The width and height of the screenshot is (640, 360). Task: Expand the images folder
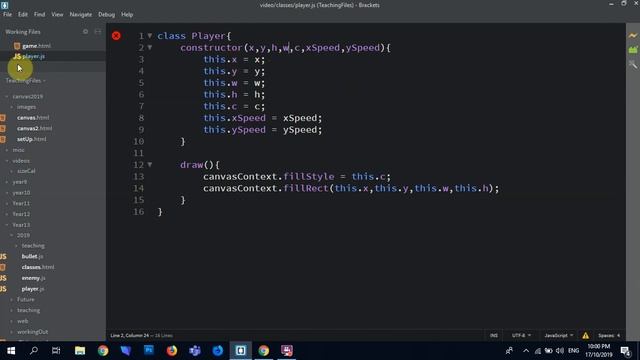click(11, 107)
